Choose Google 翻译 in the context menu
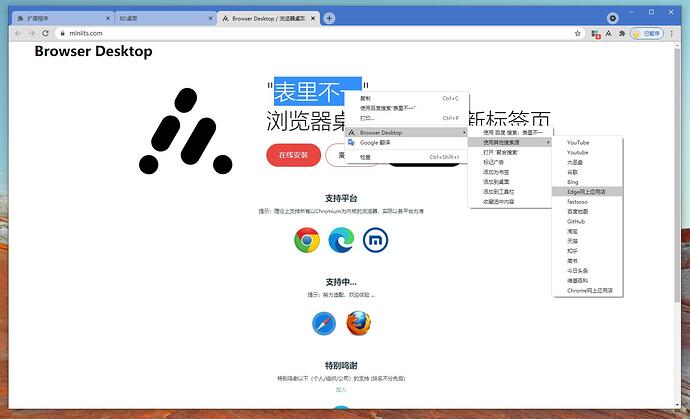The width and height of the screenshot is (690, 419). click(x=407, y=143)
